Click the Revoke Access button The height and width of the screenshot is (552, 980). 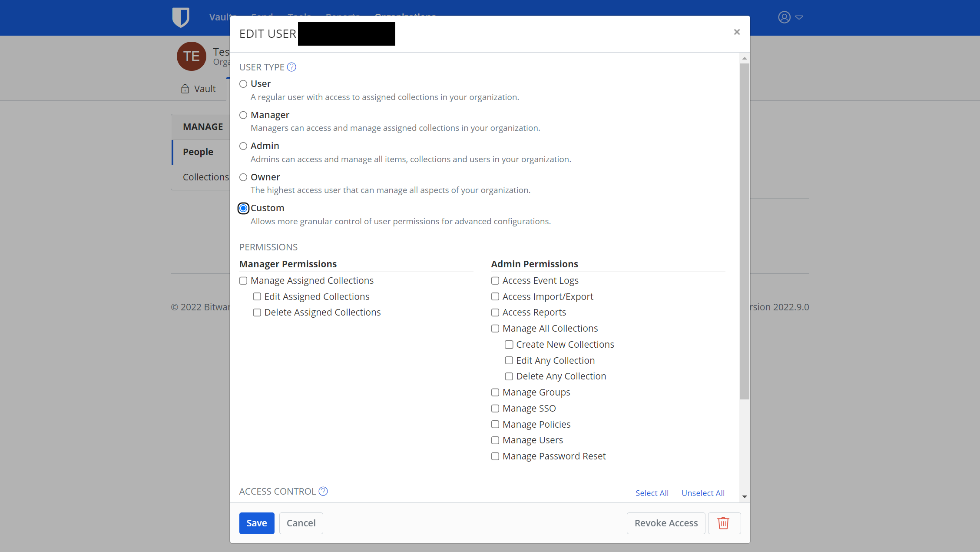coord(665,523)
